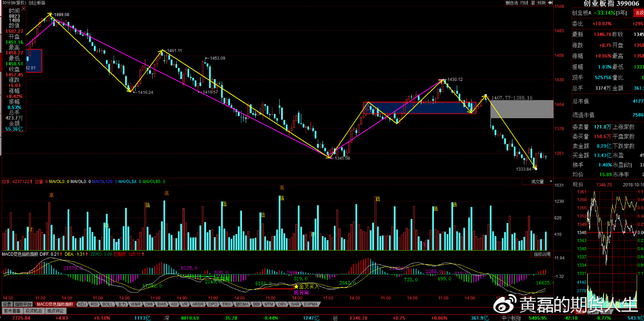Select the ASI indicator tab
This screenshot has width=644, height=321.
(174, 304)
